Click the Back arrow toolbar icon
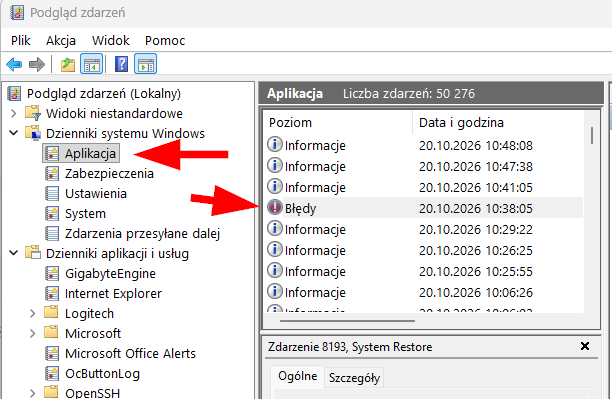 (x=14, y=64)
